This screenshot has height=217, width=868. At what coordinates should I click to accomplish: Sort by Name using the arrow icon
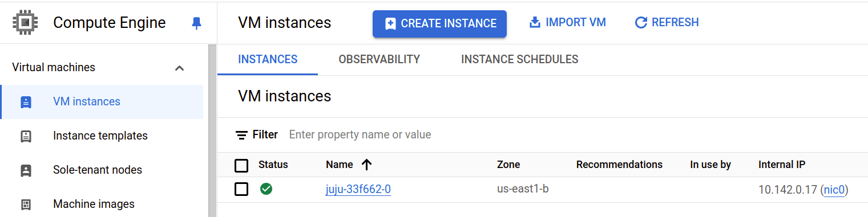pos(366,165)
